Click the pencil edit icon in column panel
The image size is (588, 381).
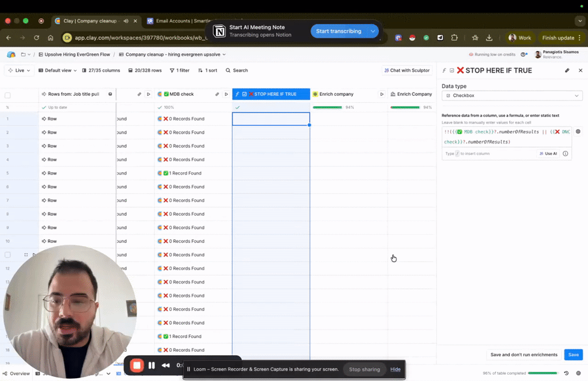[x=567, y=71]
